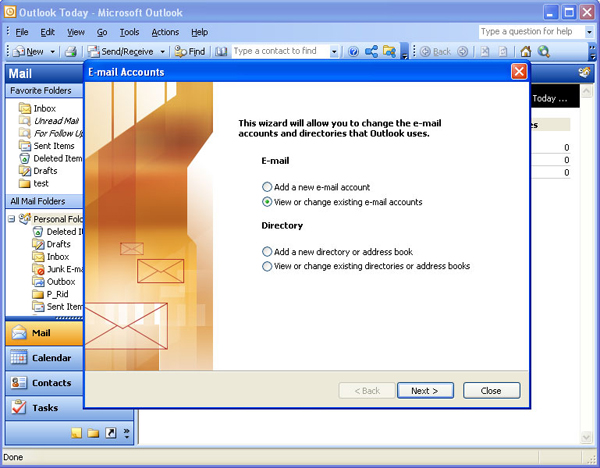Click the Type a question for help field
This screenshot has height=468, width=600.
[x=532, y=31]
